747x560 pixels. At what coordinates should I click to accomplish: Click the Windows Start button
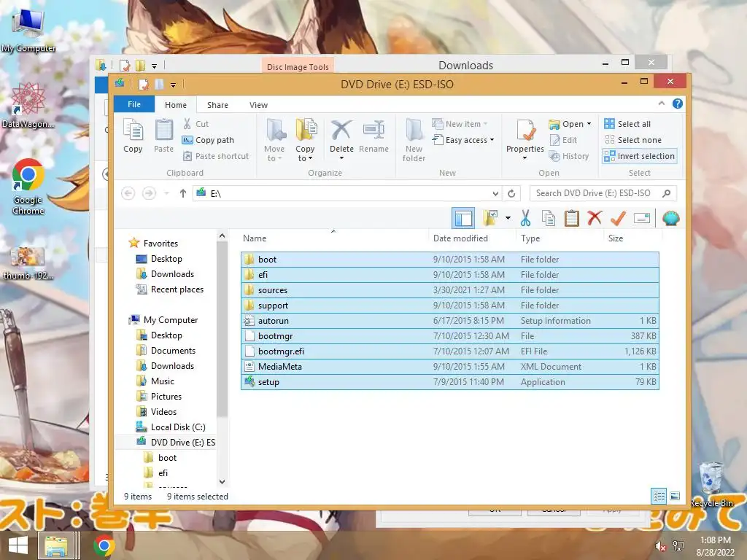pos(18,545)
